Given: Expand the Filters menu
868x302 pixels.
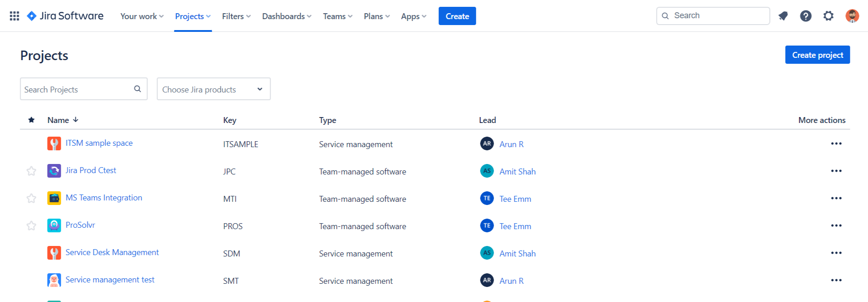Looking at the screenshot, I should coord(236,16).
